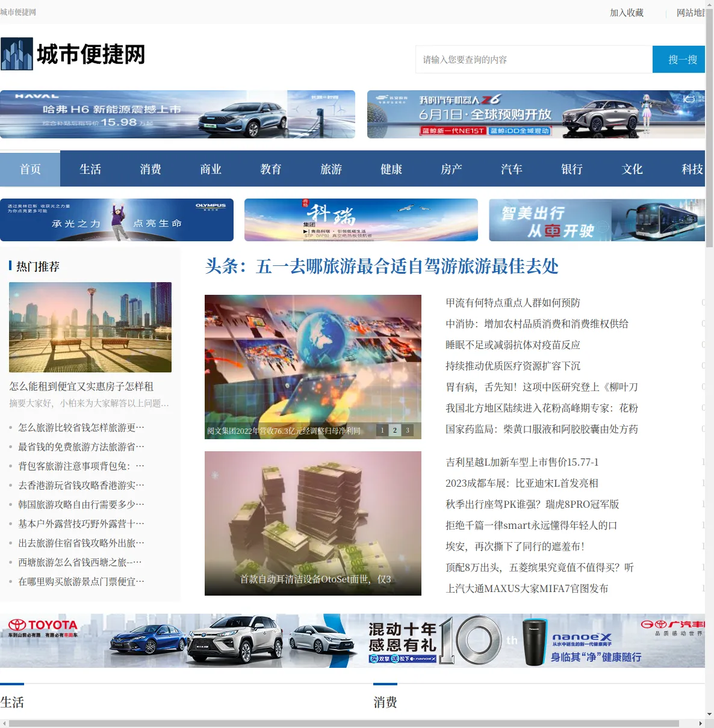The image size is (714, 728).
Task: Click the scroll-down arrow of vertical scrollbar
Action: click(x=709, y=714)
